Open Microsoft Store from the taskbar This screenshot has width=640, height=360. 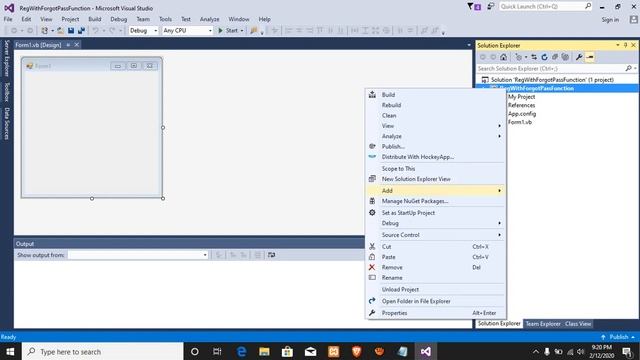click(287, 351)
